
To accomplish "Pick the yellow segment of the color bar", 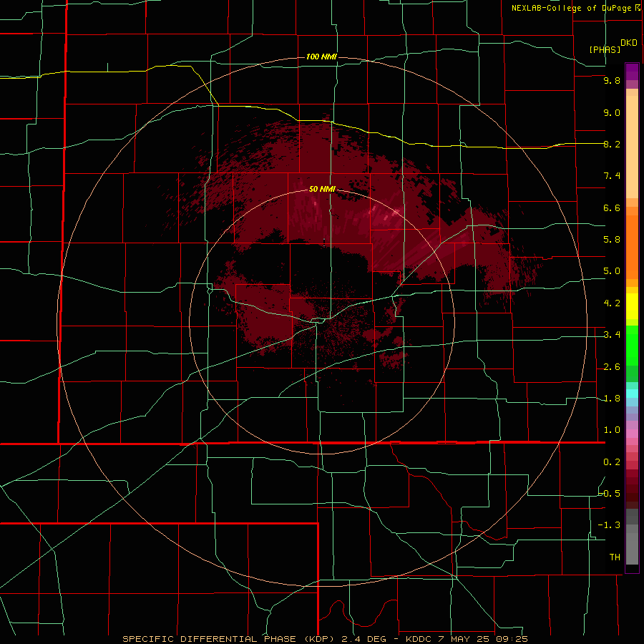I will pos(632,306).
